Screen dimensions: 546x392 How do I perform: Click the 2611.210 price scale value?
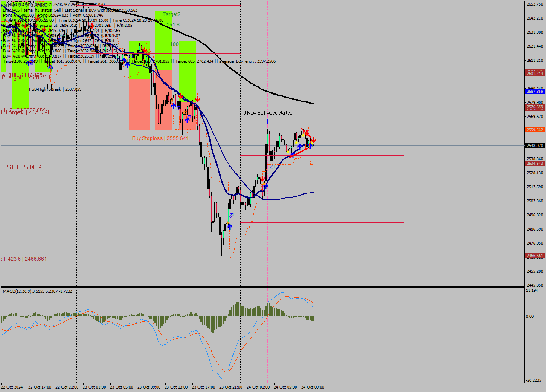point(535,60)
